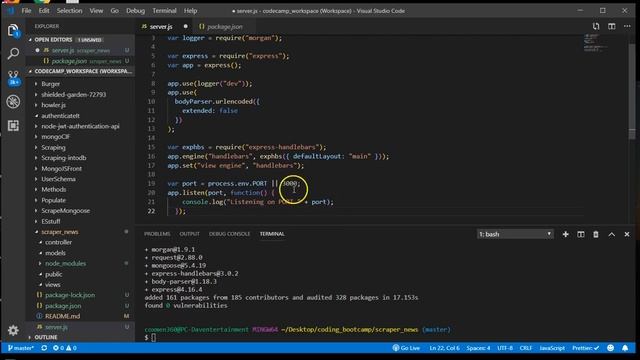Open the File menu

tap(27, 11)
